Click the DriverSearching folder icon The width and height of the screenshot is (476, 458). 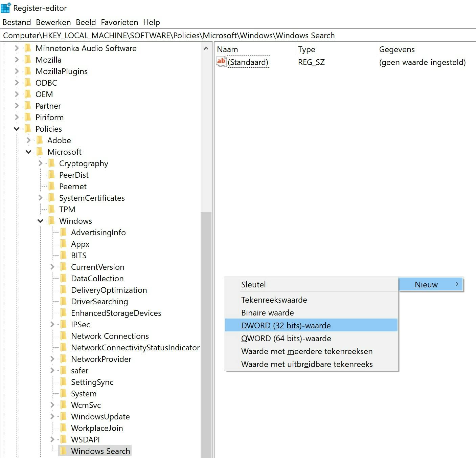pos(64,301)
